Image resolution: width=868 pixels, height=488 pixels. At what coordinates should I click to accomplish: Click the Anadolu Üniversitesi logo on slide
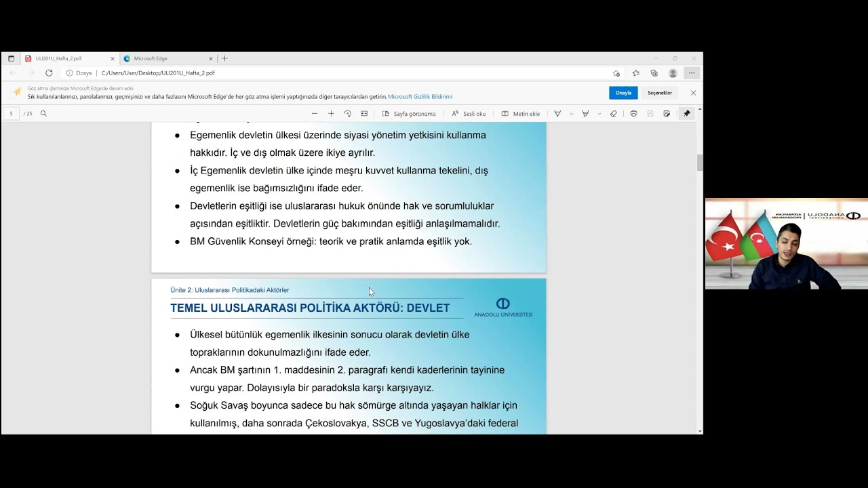pyautogui.click(x=503, y=307)
